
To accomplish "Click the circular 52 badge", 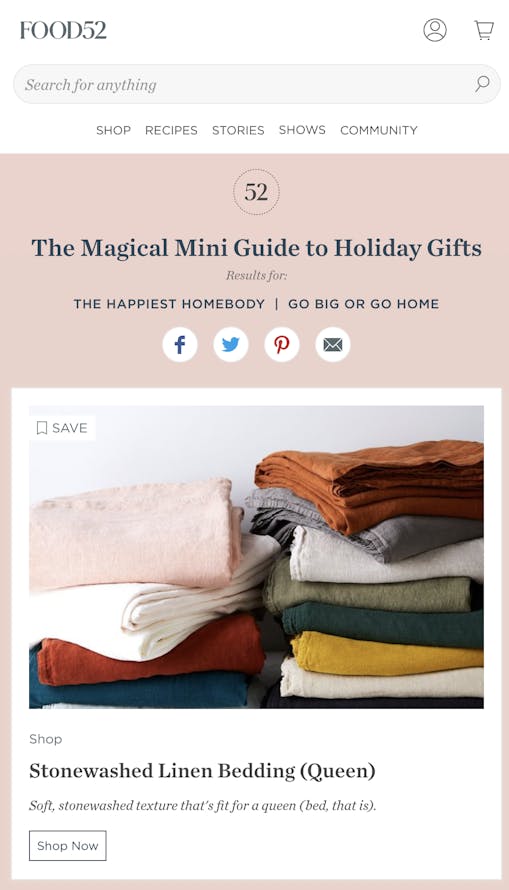I will (x=256, y=192).
